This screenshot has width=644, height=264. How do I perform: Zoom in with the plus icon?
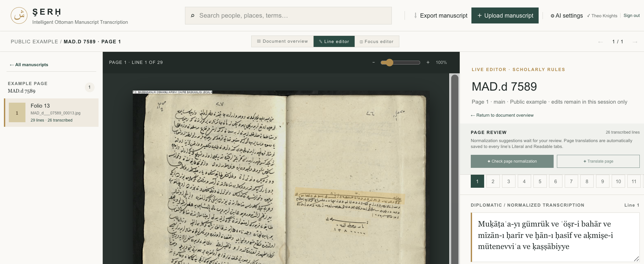click(428, 62)
